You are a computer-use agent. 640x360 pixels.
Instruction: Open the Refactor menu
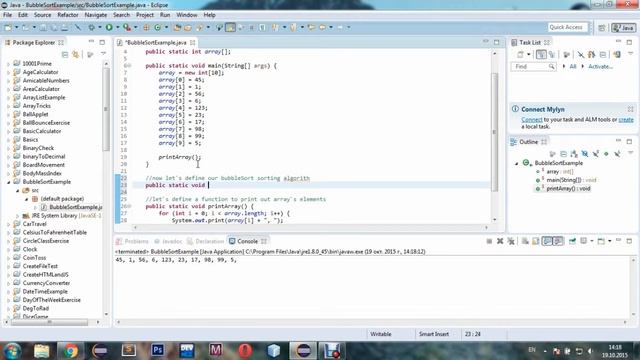(68, 15)
